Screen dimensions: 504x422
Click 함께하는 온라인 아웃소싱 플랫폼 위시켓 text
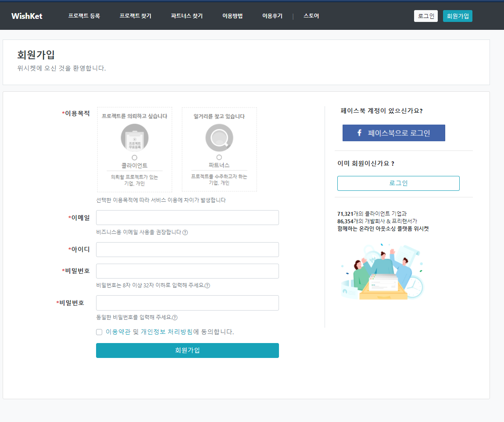click(383, 229)
